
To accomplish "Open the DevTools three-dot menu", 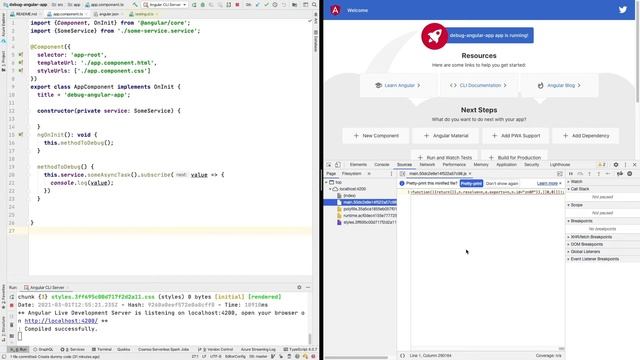I will (625, 164).
